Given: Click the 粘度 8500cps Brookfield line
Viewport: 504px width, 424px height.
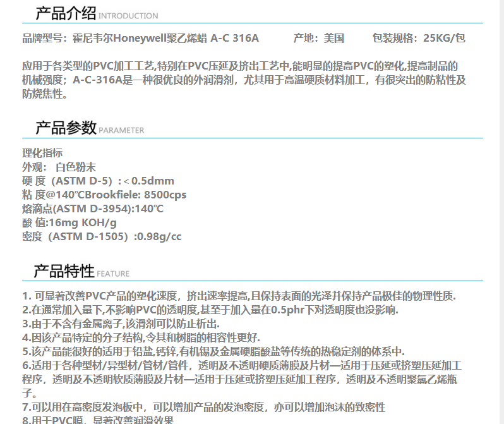Looking at the screenshot, I should tap(104, 195).
